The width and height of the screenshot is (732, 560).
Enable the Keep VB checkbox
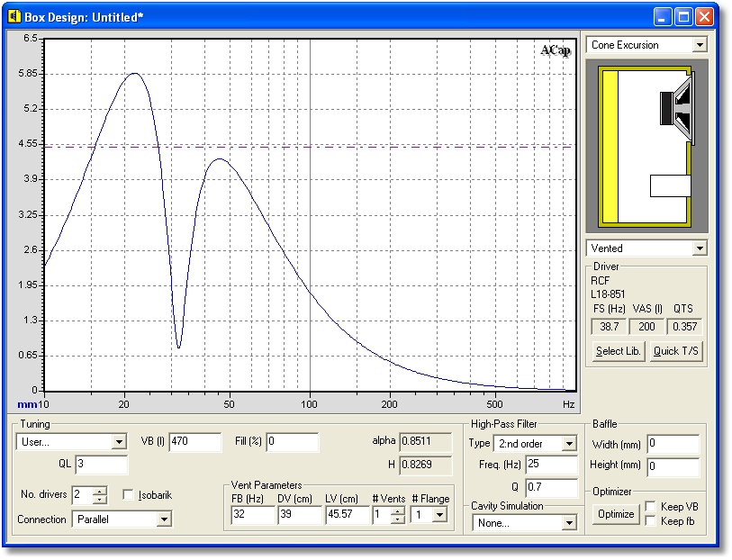(650, 506)
